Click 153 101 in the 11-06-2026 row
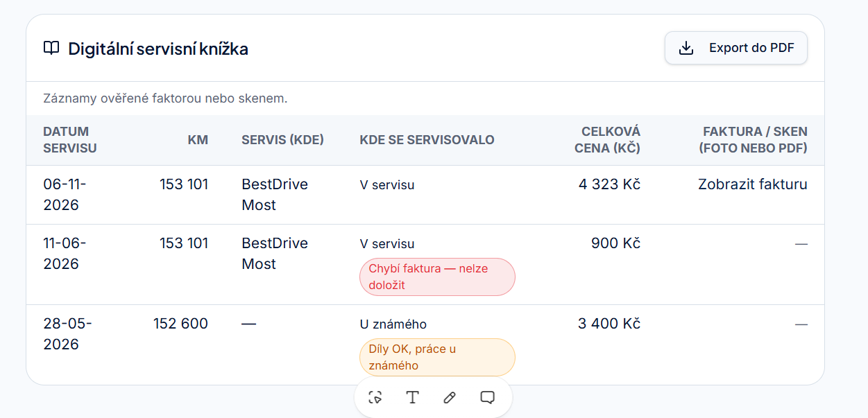 click(x=183, y=243)
